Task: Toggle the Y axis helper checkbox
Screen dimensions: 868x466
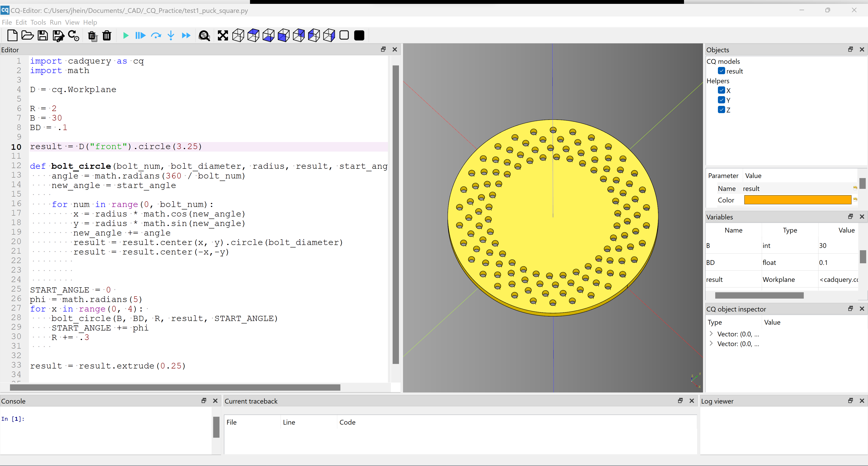Action: (x=721, y=100)
